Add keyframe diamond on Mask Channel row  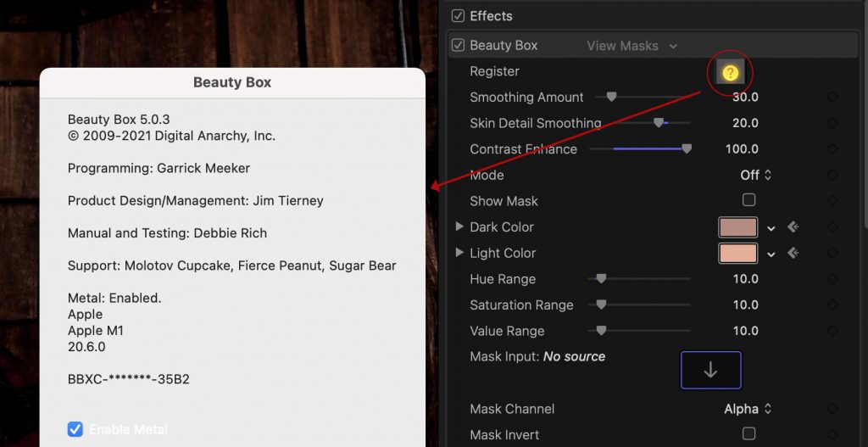click(x=832, y=409)
